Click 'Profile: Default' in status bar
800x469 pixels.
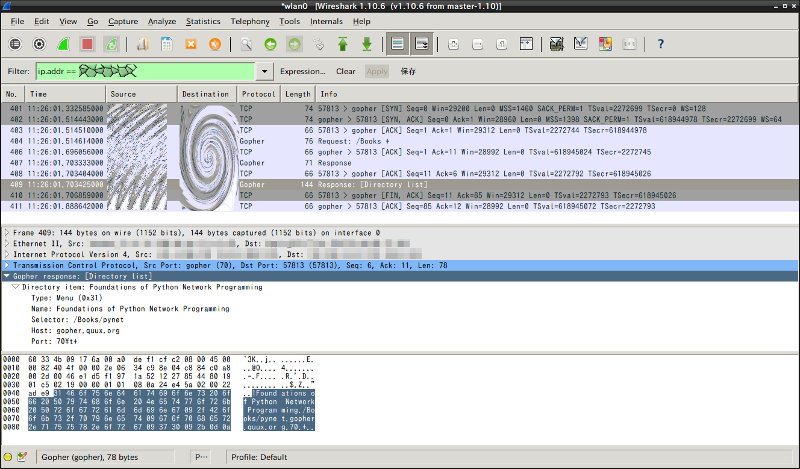click(259, 457)
